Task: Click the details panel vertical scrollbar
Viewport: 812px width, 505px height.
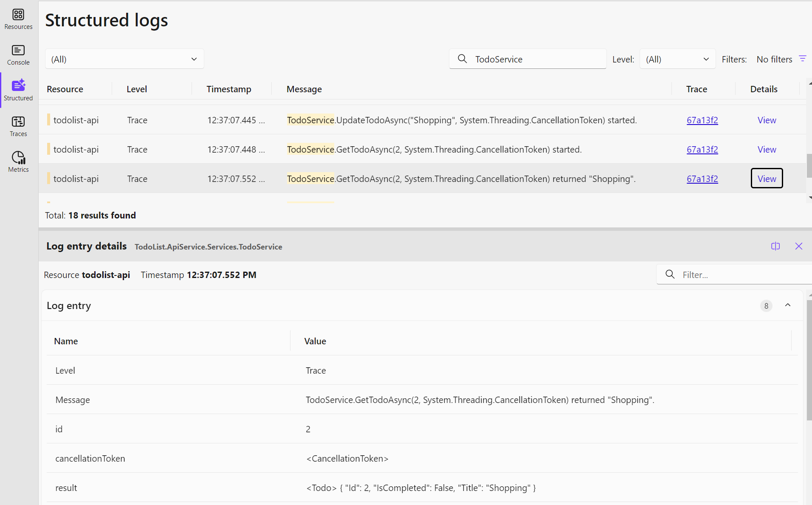Action: point(809,360)
